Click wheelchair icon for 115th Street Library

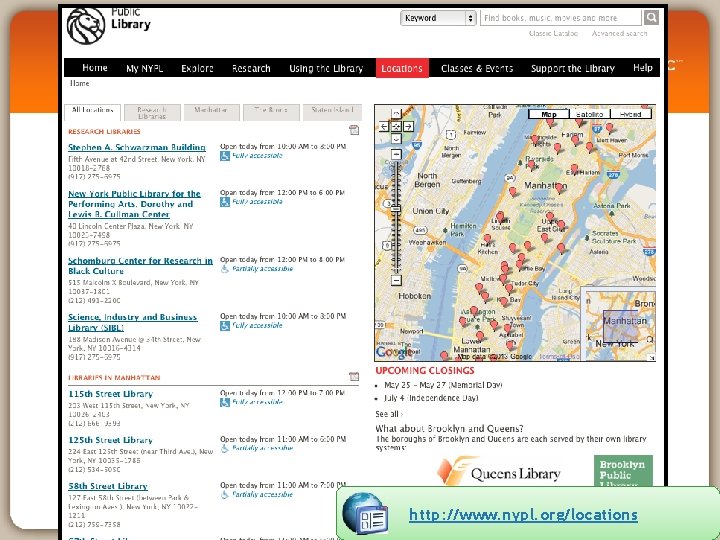(225, 402)
